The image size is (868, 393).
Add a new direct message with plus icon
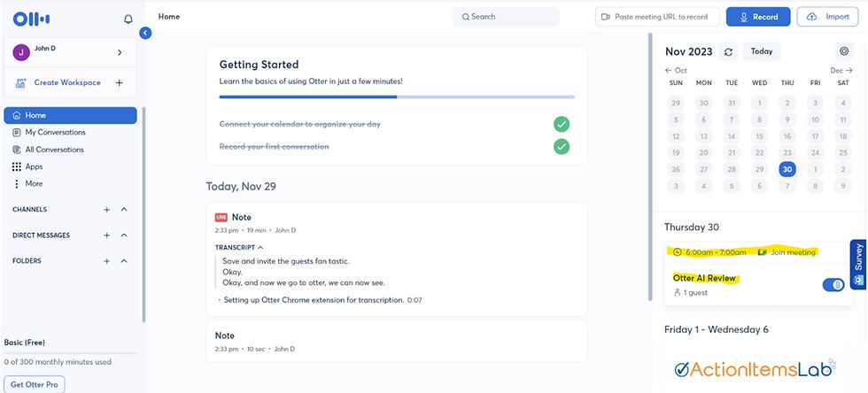pos(106,235)
